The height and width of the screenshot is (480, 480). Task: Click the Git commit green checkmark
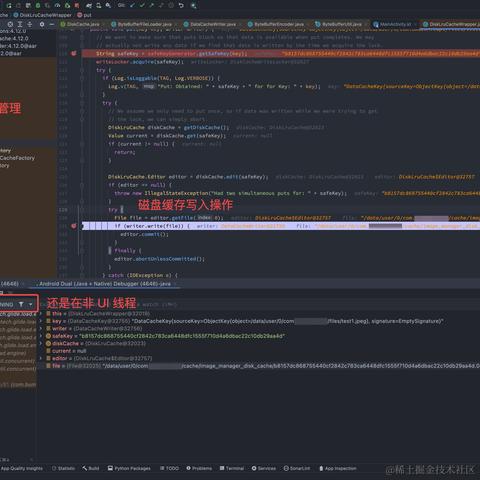click(x=142, y=5)
